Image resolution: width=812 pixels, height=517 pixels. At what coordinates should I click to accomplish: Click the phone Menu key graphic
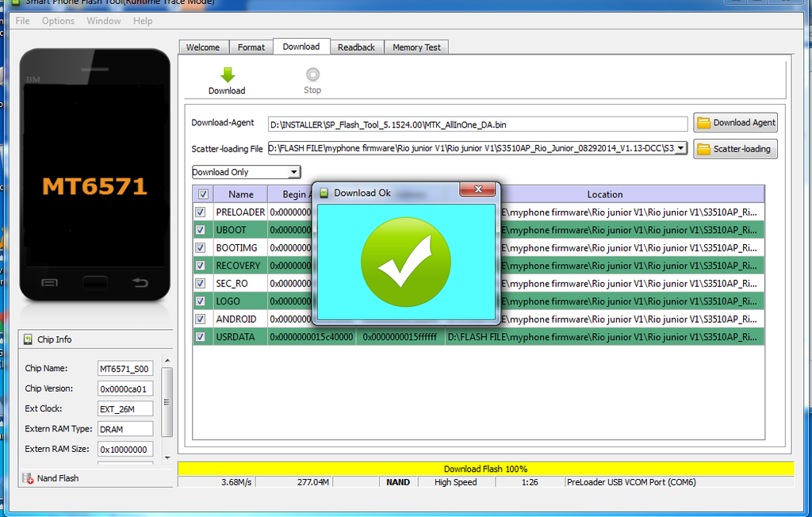[x=50, y=282]
